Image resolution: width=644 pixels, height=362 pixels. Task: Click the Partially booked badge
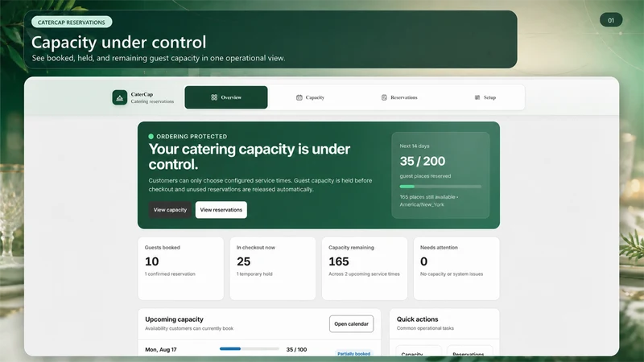coord(353,353)
